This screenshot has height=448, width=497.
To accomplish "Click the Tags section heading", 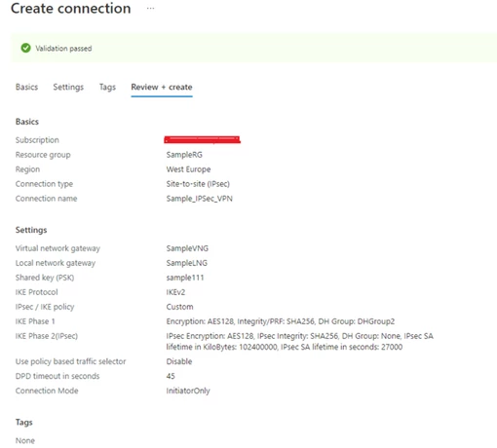I will point(24,423).
